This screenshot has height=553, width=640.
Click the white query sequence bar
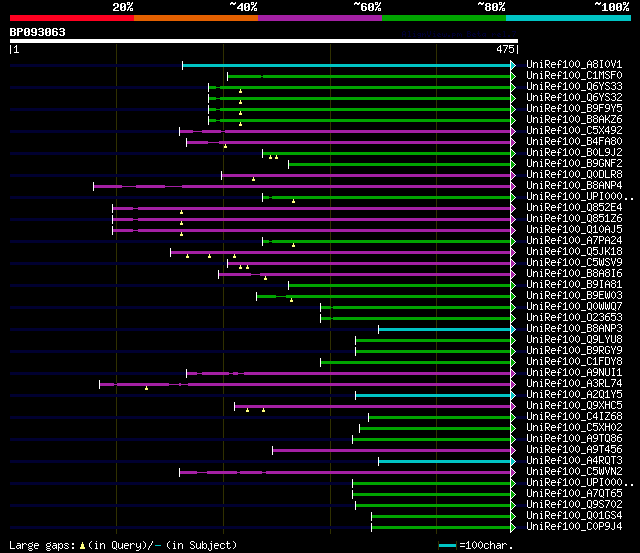pos(264,41)
